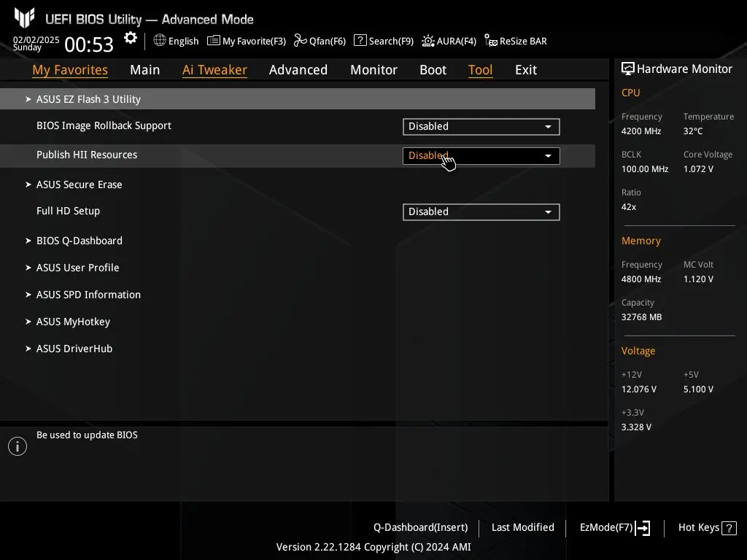Click the Search(F9) question mark icon
Image resolution: width=747 pixels, height=560 pixels.
click(360, 41)
